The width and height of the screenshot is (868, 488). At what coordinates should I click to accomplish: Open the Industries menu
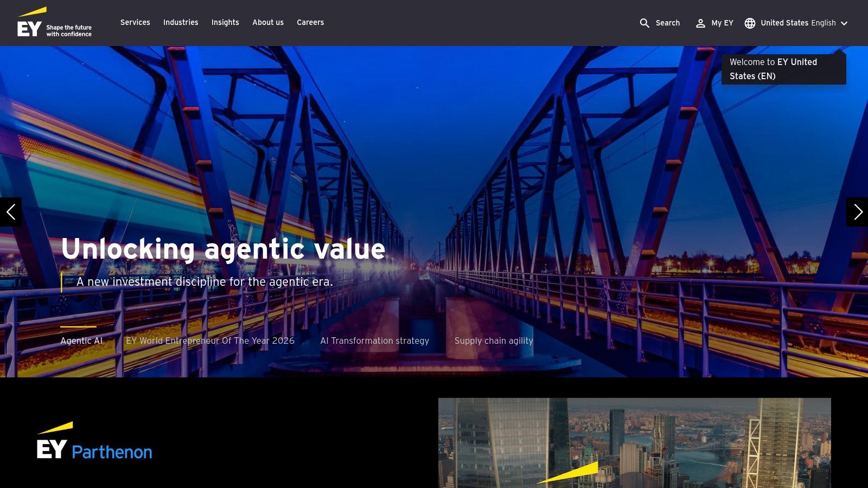181,22
